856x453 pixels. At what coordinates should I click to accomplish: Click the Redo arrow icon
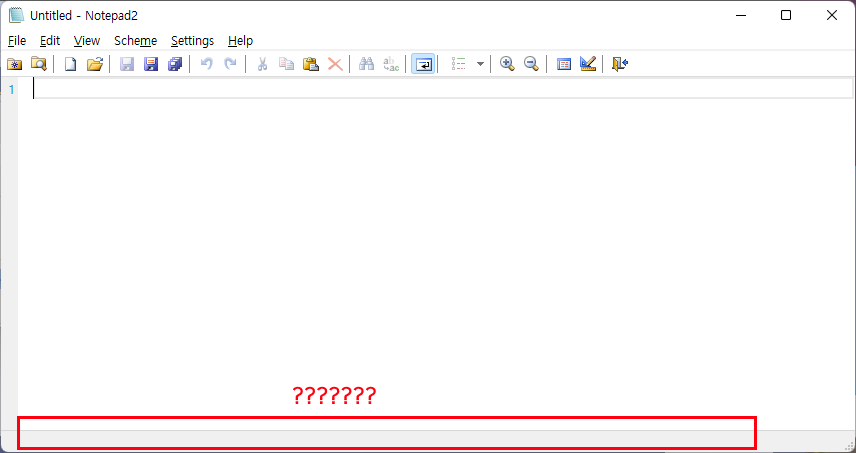pyautogui.click(x=231, y=64)
